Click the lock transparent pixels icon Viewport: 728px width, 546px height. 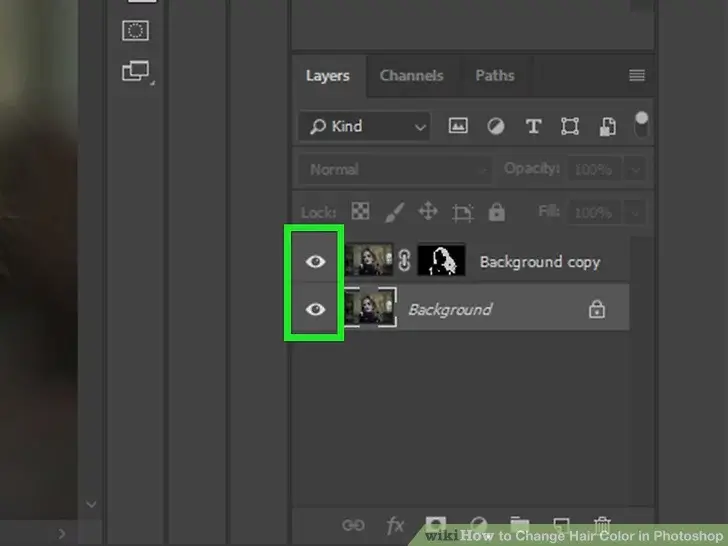click(360, 212)
